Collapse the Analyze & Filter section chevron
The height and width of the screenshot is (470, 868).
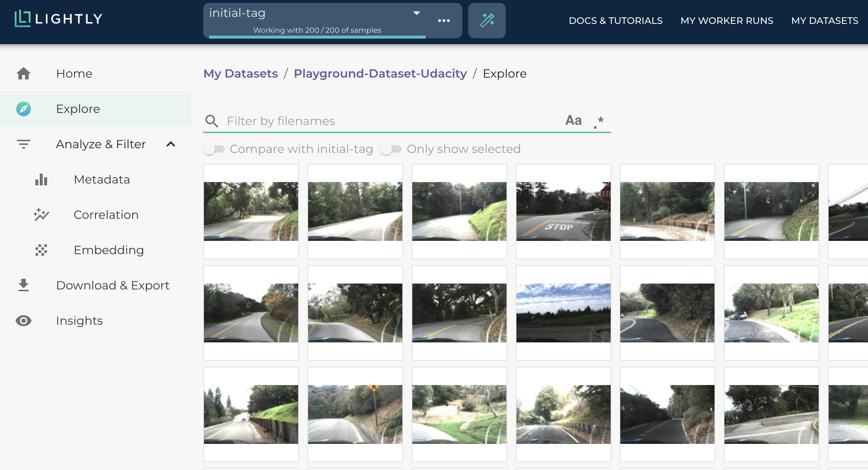click(171, 144)
